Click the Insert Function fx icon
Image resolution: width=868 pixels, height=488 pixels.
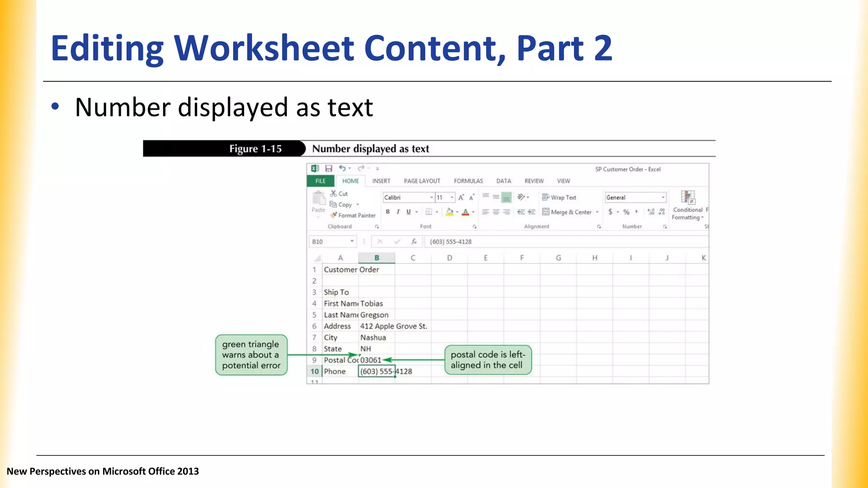414,241
